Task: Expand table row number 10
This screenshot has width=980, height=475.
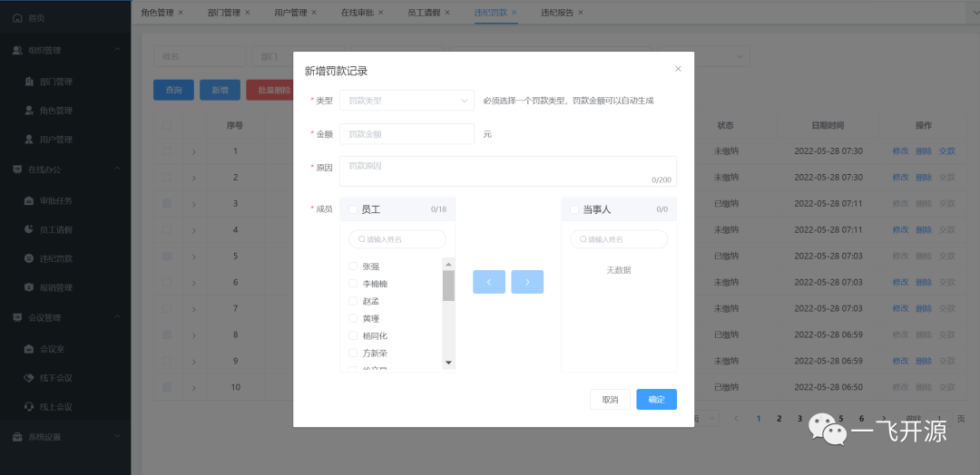Action: tap(194, 388)
